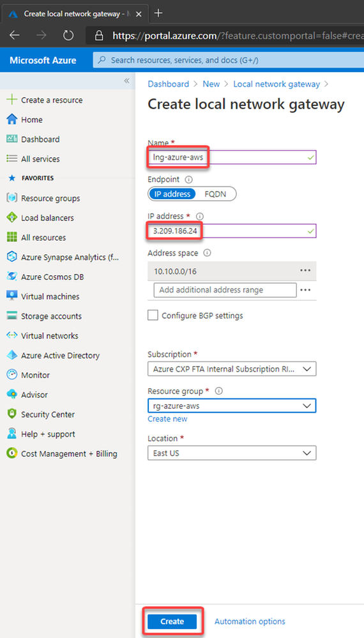The width and height of the screenshot is (364, 638).
Task: Show info tooltip next to Endpoint label
Action: [188, 179]
